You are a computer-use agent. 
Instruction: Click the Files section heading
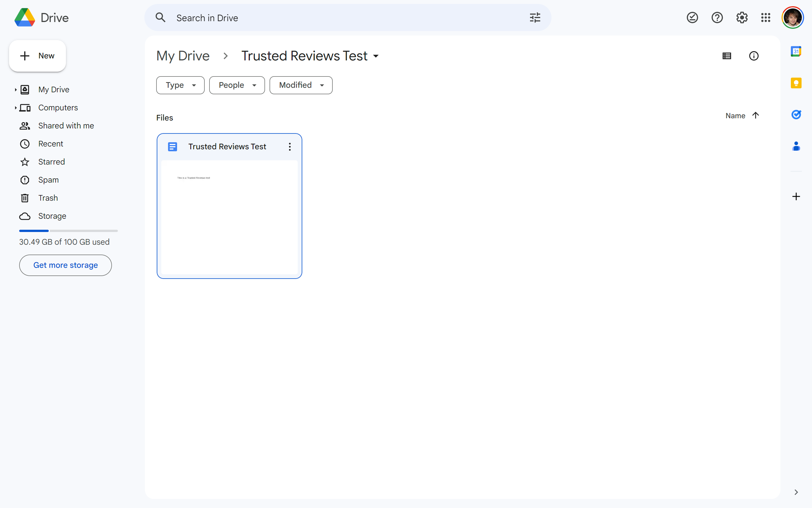pyautogui.click(x=165, y=118)
